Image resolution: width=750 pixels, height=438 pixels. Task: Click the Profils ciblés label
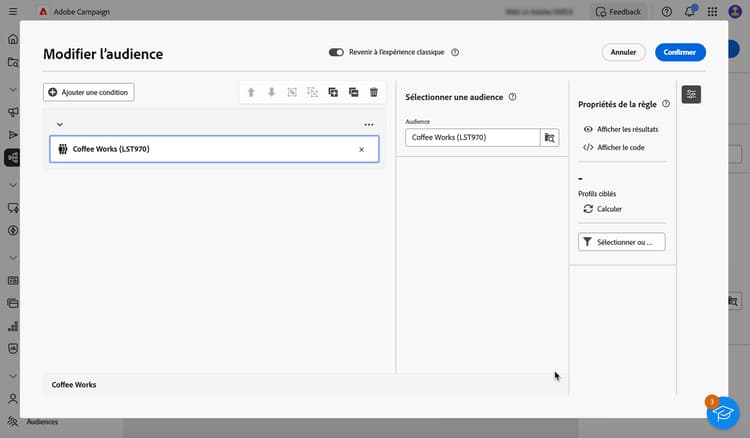597,194
